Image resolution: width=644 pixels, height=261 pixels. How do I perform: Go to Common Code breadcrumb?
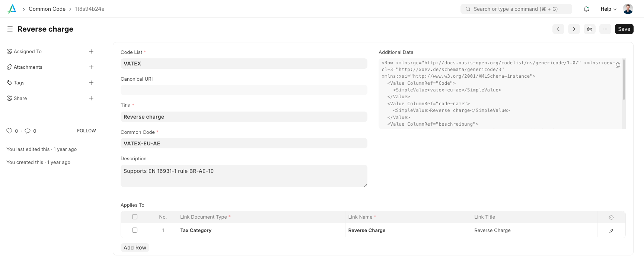pyautogui.click(x=47, y=9)
